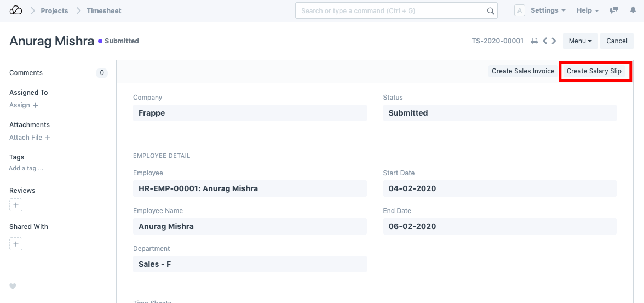Image resolution: width=644 pixels, height=303 pixels.
Task: Open the Settings dropdown
Action: 548,10
